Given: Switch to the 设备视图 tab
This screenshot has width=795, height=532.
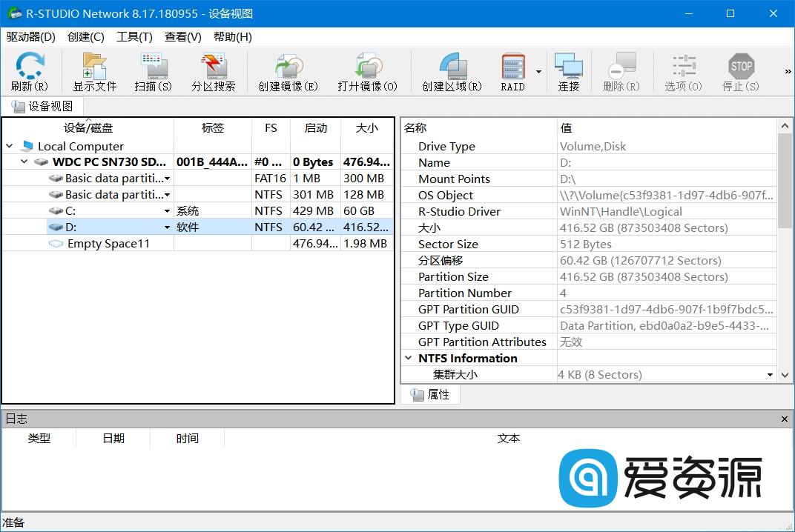Looking at the screenshot, I should [x=42, y=105].
